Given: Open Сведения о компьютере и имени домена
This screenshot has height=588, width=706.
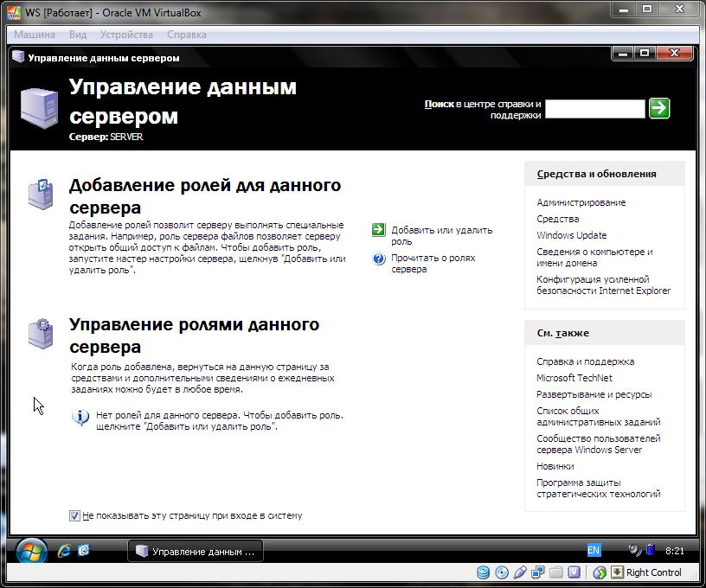Looking at the screenshot, I should tap(594, 258).
